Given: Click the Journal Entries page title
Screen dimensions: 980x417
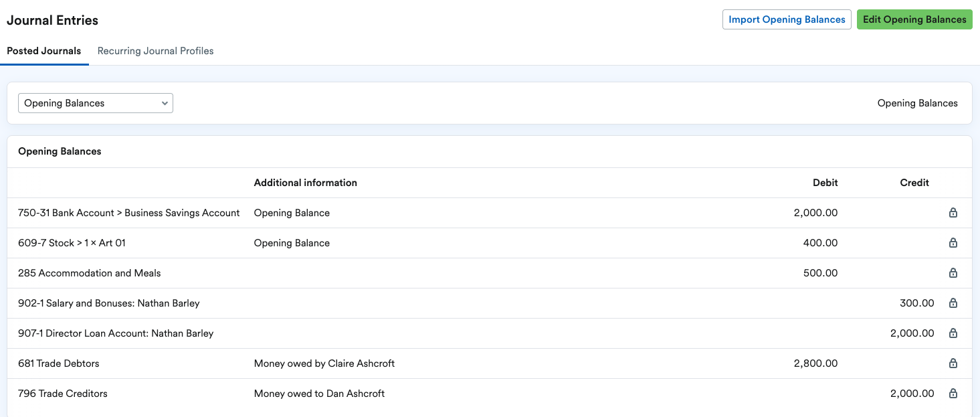Looking at the screenshot, I should pyautogui.click(x=52, y=20).
